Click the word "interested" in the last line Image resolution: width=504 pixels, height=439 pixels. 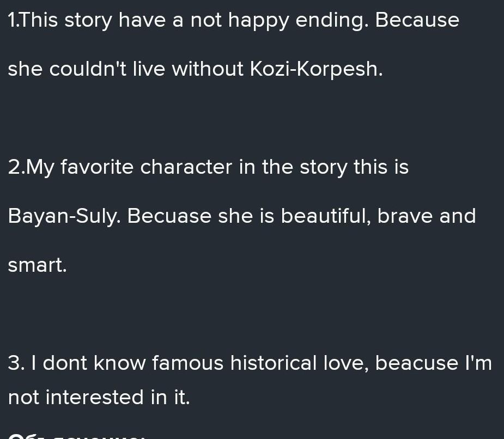pyautogui.click(x=94, y=397)
